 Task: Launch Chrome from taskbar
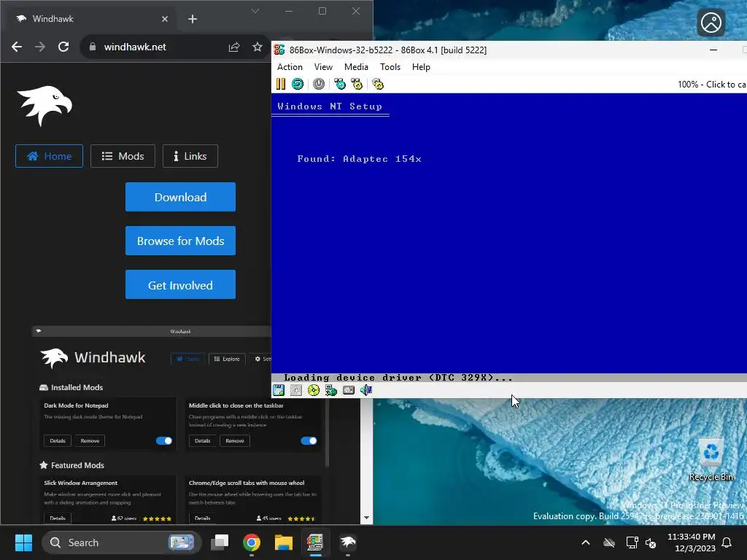[x=252, y=542]
